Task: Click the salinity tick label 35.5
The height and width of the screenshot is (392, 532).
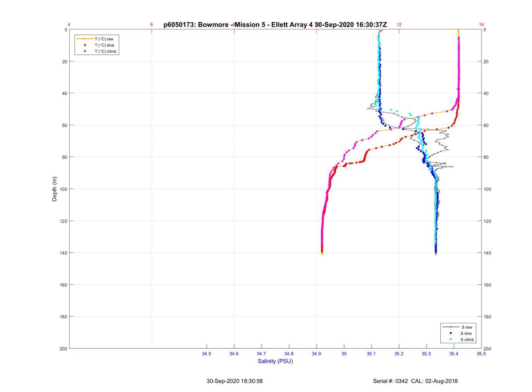Action: coord(481,354)
